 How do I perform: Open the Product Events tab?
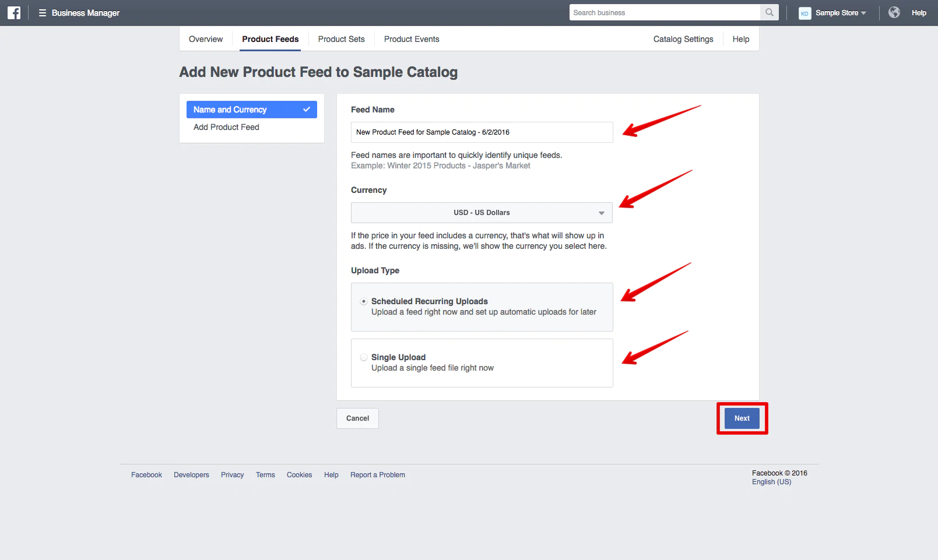[x=412, y=39]
